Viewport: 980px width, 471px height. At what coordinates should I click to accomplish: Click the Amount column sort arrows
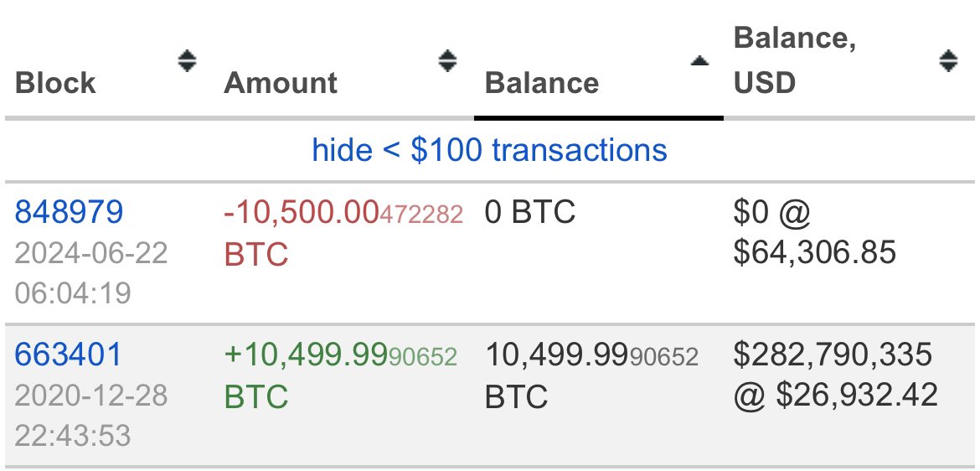tap(448, 60)
